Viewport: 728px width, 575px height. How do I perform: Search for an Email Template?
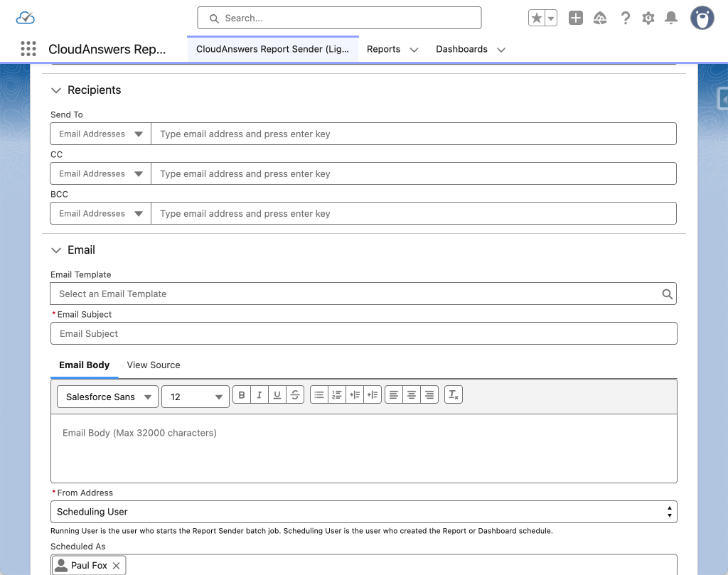667,293
